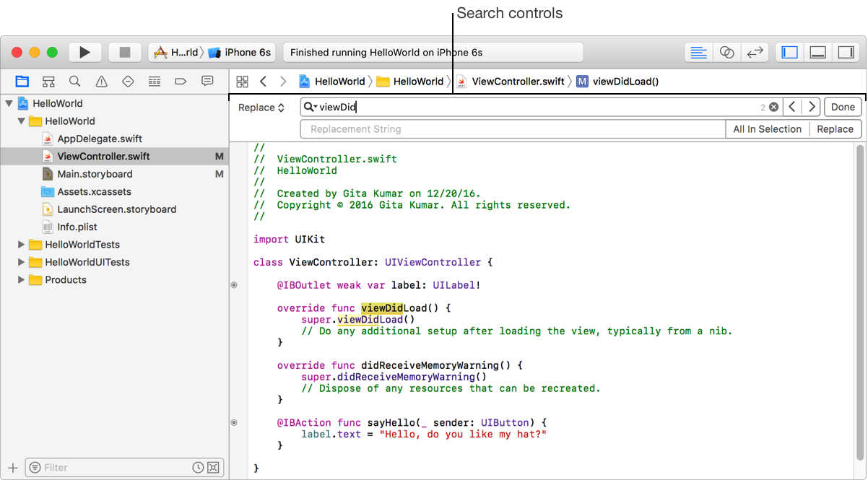Toggle the Navigator left panel

coord(790,52)
